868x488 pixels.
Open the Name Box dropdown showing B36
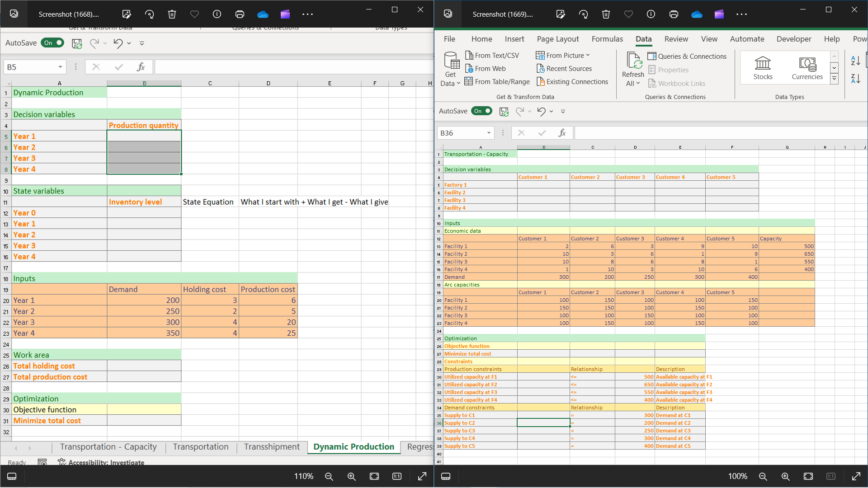pyautogui.click(x=489, y=133)
